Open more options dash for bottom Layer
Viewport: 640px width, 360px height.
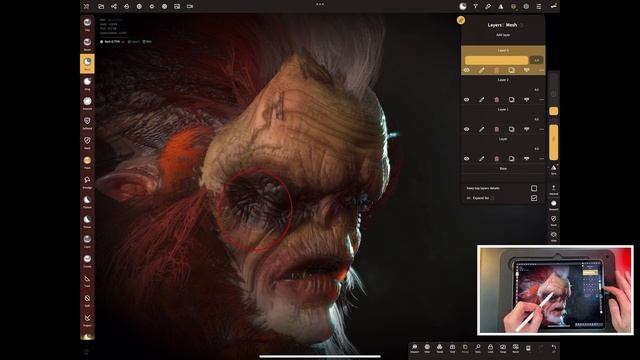[x=541, y=158]
